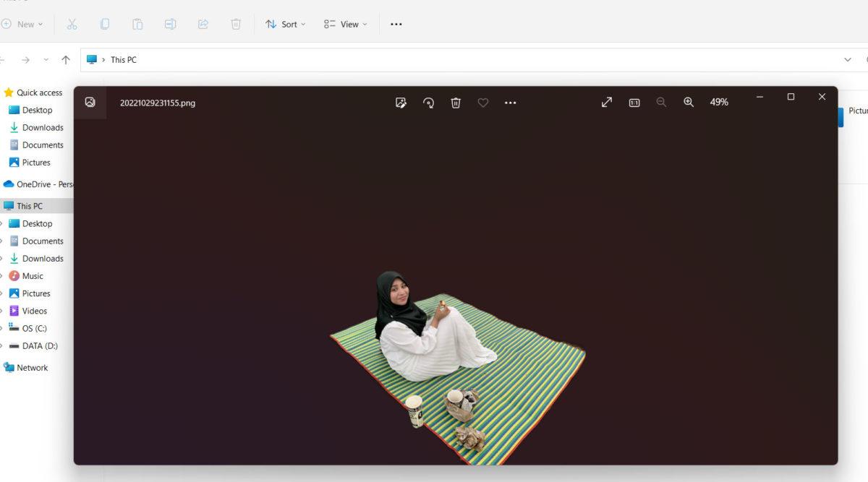Rotate the photo using the rotate icon
This screenshot has width=868, height=482.
click(x=428, y=103)
